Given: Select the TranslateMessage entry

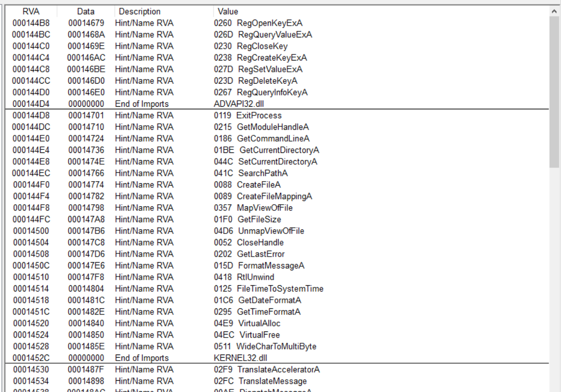Looking at the screenshot, I should 277,381.
